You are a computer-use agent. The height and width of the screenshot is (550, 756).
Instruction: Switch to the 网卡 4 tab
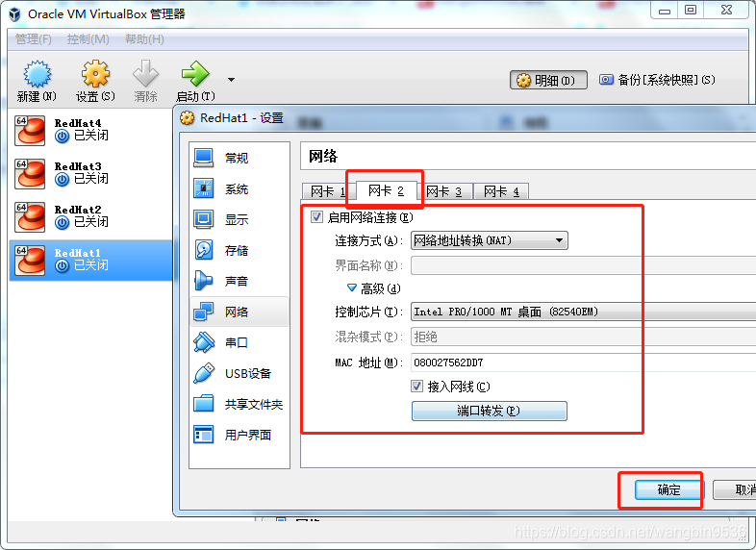[x=501, y=191]
